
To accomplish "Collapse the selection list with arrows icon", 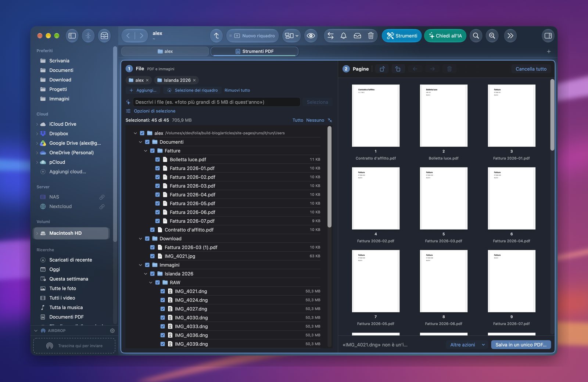I will click(x=330, y=120).
